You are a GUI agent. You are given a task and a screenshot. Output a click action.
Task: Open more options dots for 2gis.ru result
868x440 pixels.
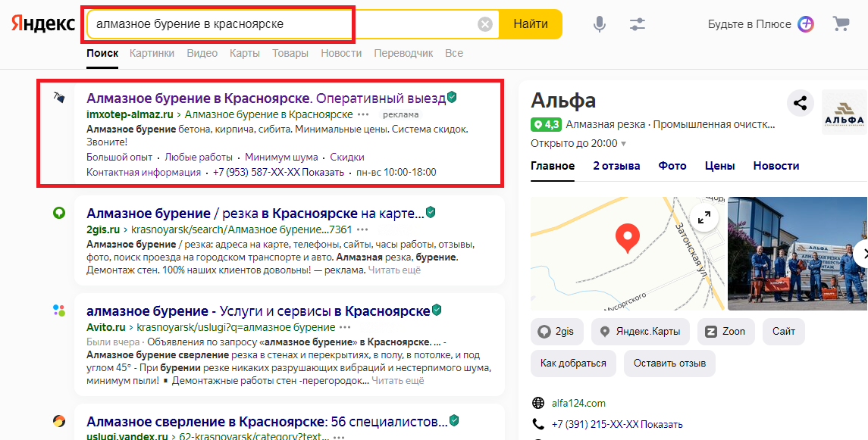pos(362,229)
